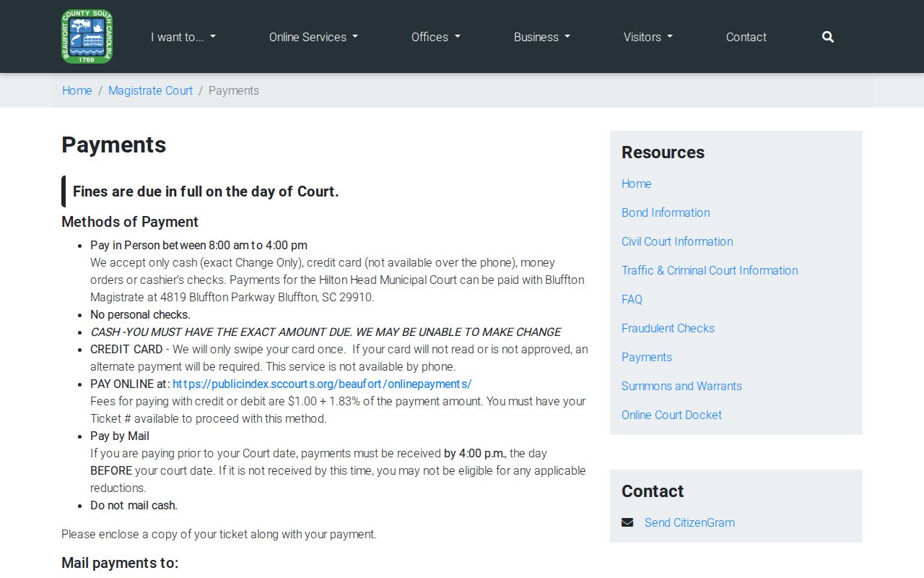Viewport: 924px width, 578px height.
Task: View the Fraudulent Checks page
Action: click(668, 328)
